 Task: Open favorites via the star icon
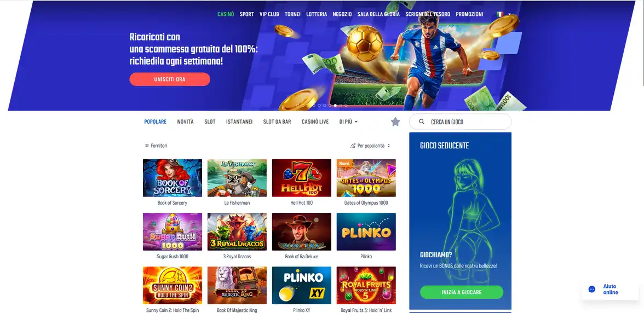point(395,122)
